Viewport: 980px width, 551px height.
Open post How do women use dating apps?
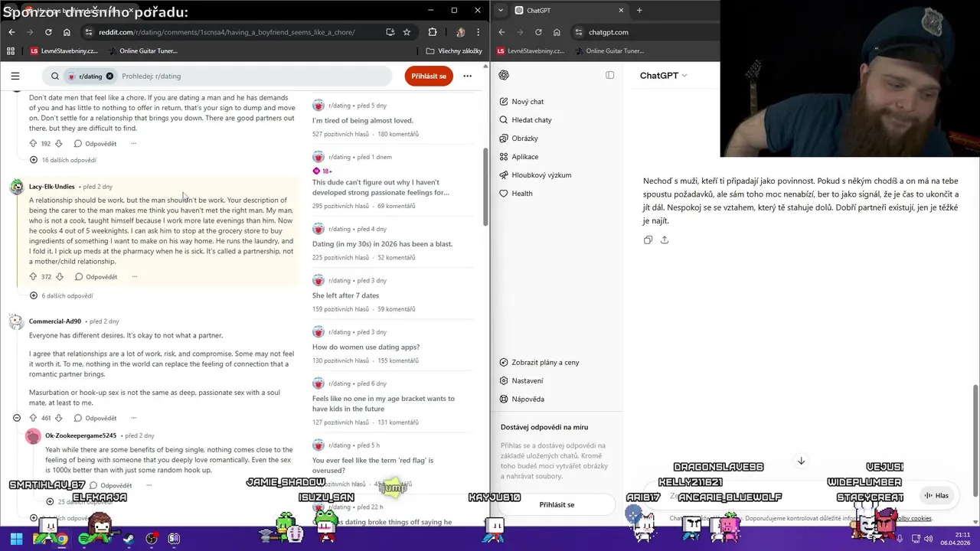(x=366, y=347)
